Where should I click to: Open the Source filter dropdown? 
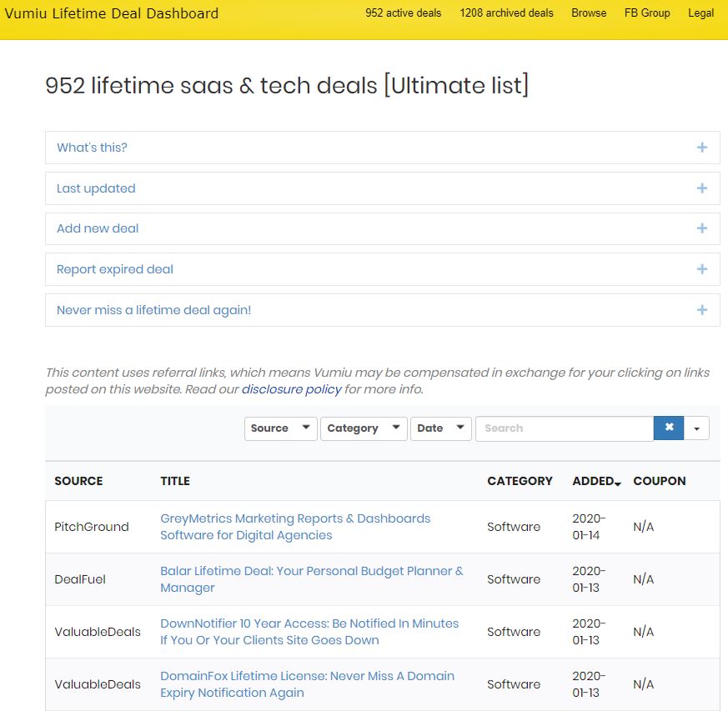[280, 428]
